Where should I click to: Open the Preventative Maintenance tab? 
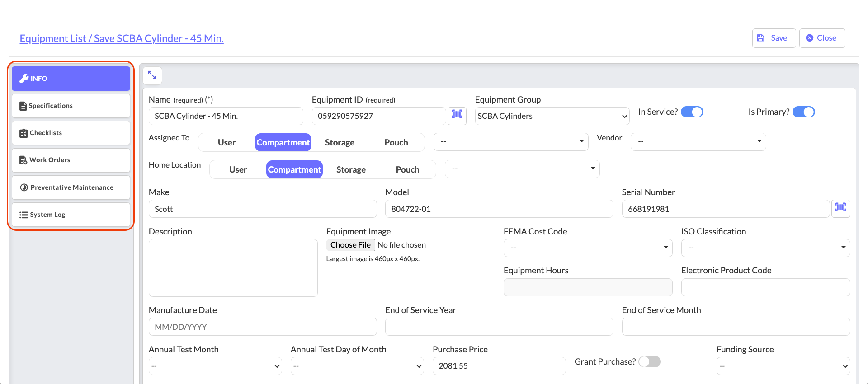click(x=71, y=187)
